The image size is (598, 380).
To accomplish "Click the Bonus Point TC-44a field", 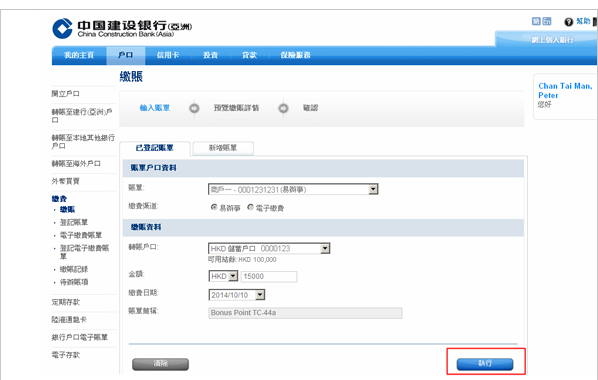I will tap(305, 313).
